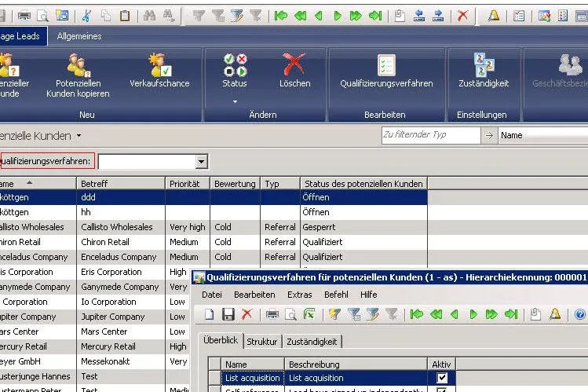The width and height of the screenshot is (588, 392).
Task: Open the Extras menu
Action: point(300,295)
